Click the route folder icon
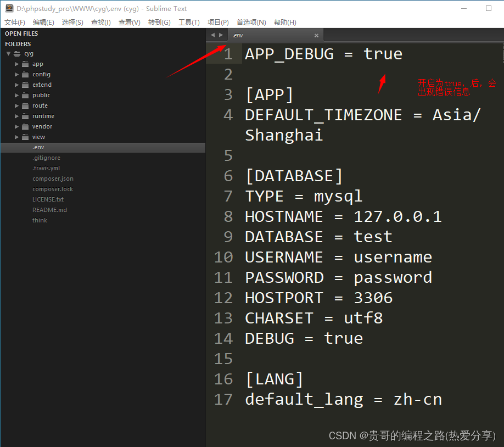 [x=25, y=106]
